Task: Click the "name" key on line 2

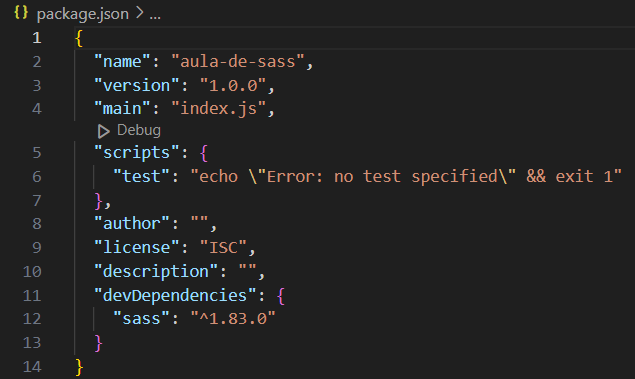Action: 122,62
